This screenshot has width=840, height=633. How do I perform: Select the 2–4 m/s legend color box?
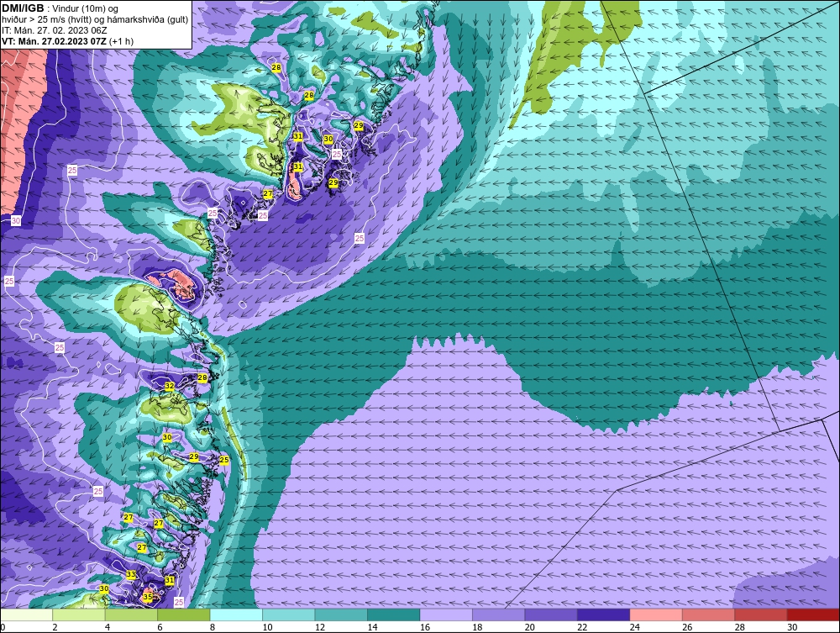point(79,615)
